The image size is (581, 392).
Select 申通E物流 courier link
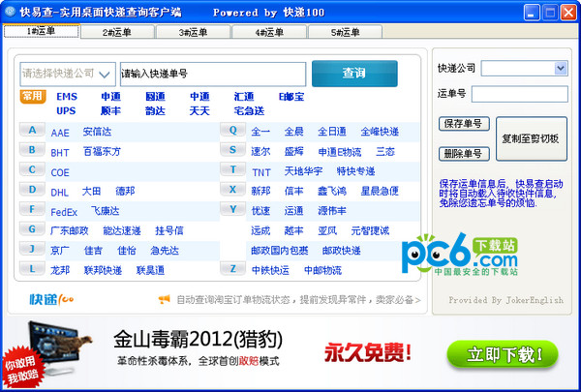coord(340,152)
